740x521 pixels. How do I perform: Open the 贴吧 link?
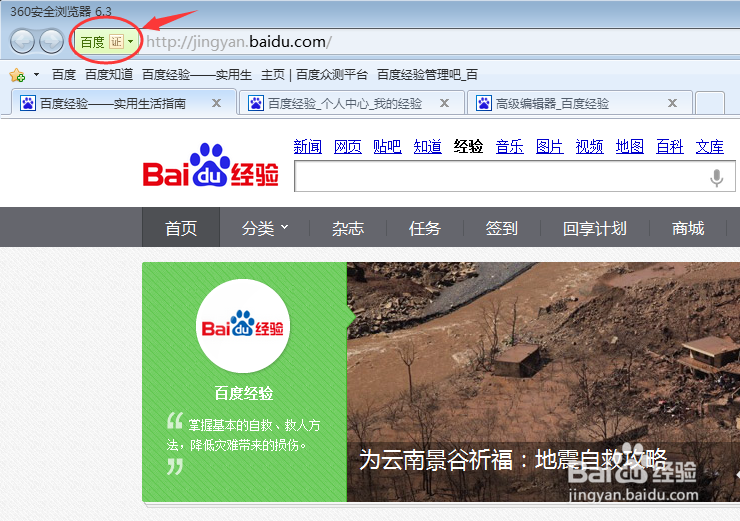387,147
